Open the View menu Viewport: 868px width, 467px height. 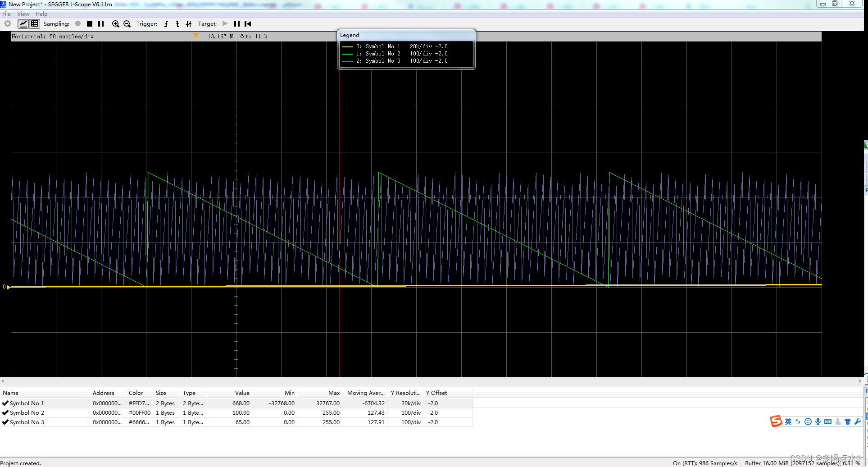point(23,14)
